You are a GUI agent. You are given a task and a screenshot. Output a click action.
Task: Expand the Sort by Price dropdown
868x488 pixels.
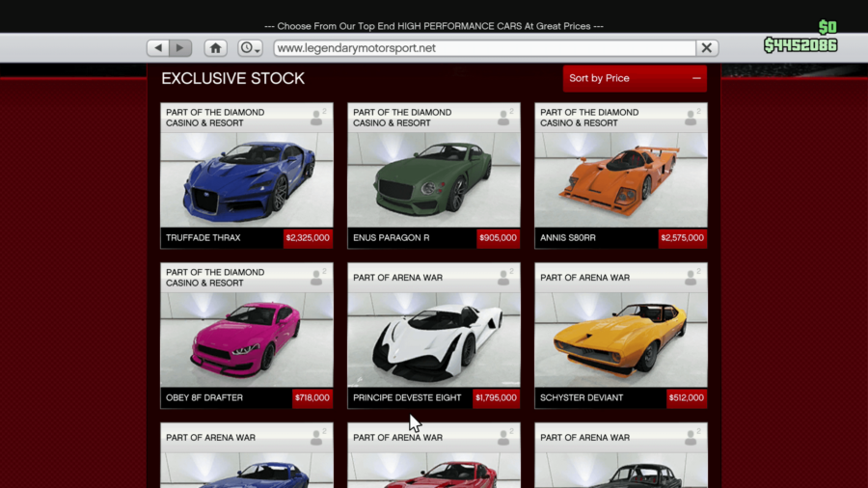point(635,78)
